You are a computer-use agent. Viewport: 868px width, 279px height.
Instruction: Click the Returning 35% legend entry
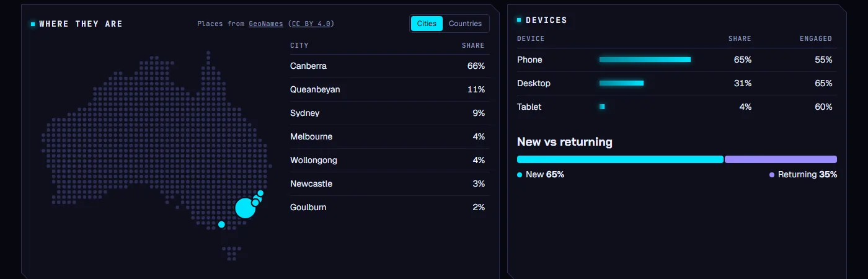(803, 175)
